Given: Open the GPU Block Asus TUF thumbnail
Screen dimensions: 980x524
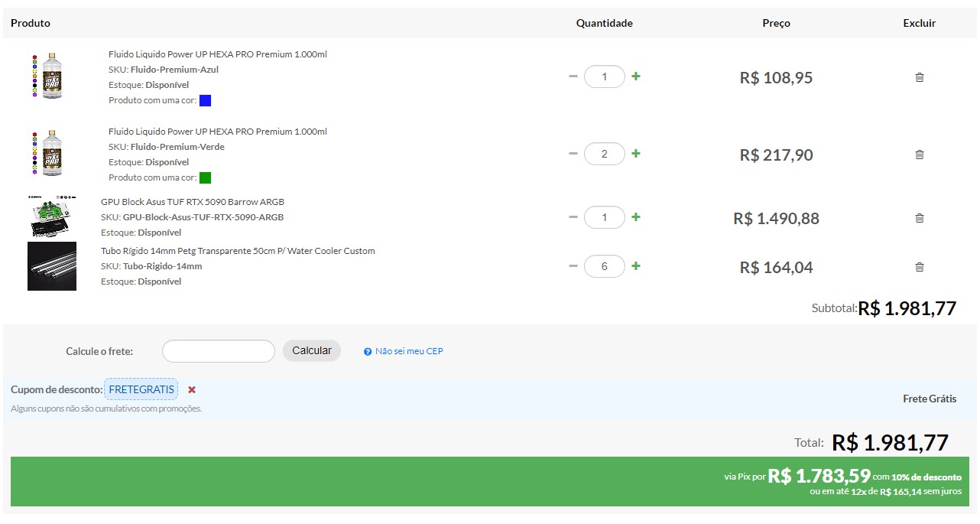Looking at the screenshot, I should pyautogui.click(x=51, y=216).
